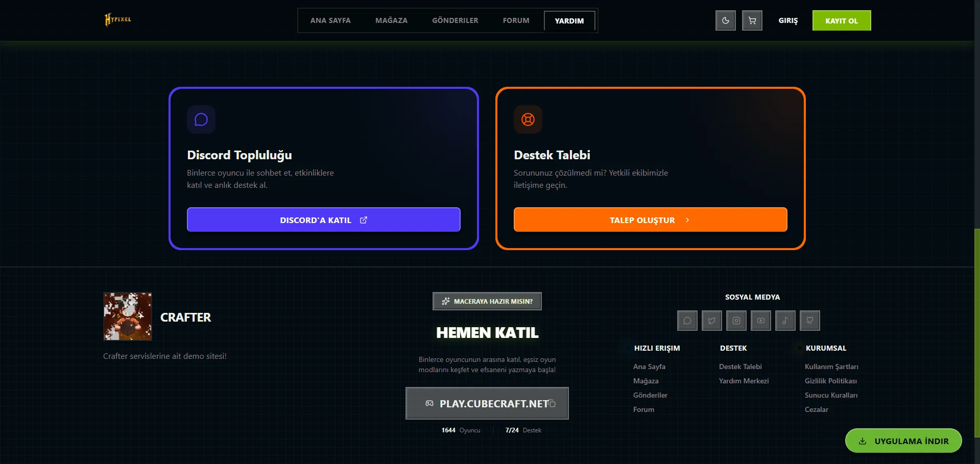Image resolution: width=980 pixels, height=464 pixels.
Task: Click the sparkles icon in Maceraya Hazır Mısın badge
Action: pyautogui.click(x=446, y=301)
